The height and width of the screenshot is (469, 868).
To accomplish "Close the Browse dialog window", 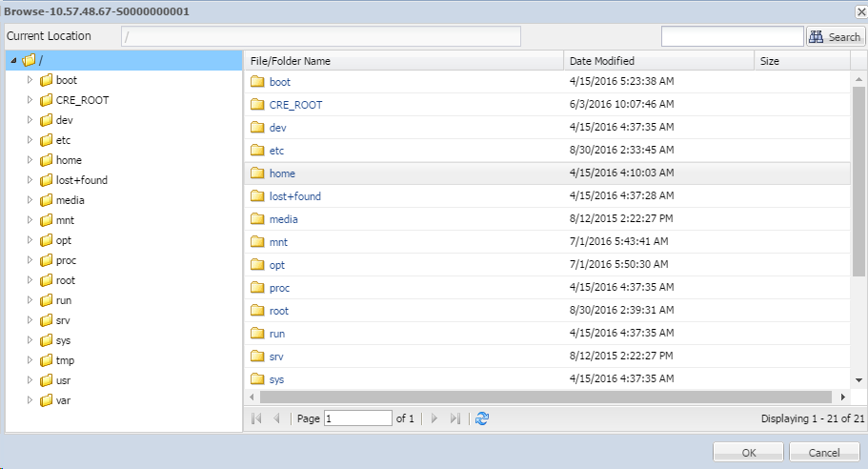I will click(862, 11).
